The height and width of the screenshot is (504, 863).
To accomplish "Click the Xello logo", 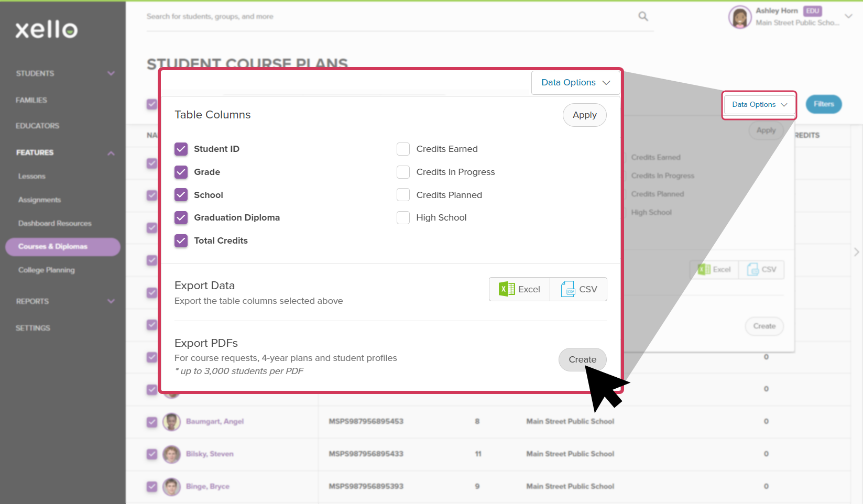I will tap(47, 30).
